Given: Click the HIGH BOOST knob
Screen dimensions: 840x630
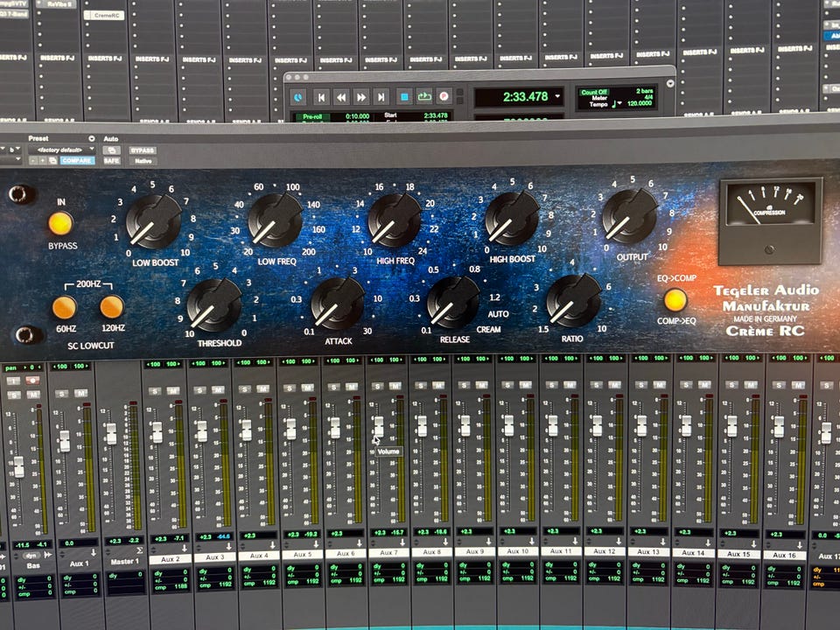Looking at the screenshot, I should pos(512,219).
